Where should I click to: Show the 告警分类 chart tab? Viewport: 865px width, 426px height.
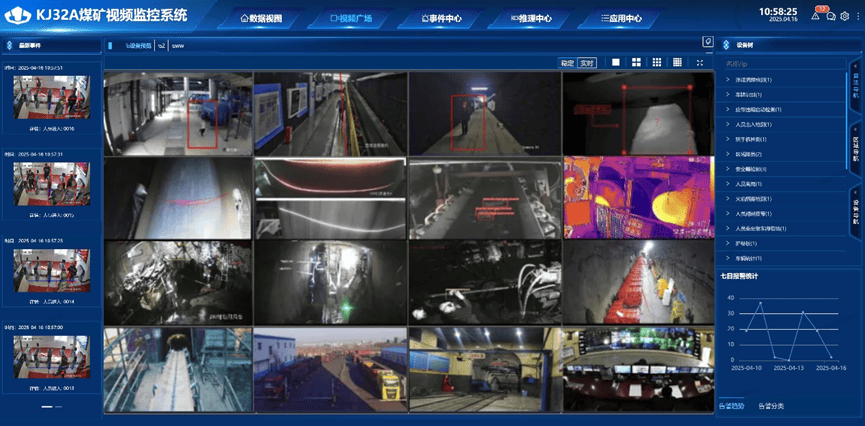[771, 406]
